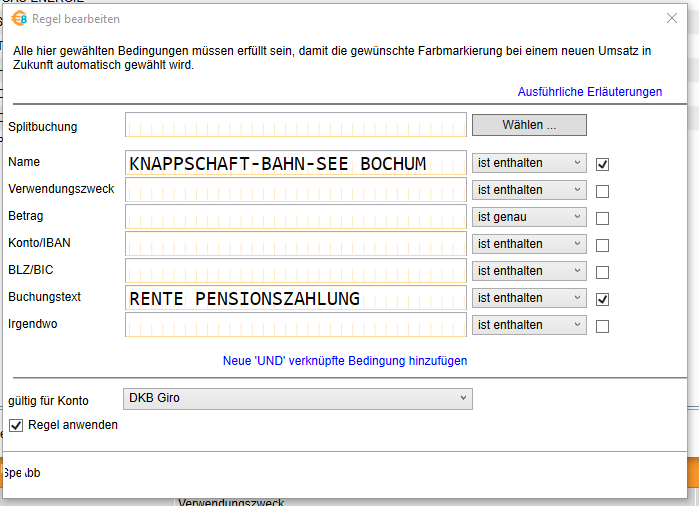Edit the Buchungstext field with RENTE PENSIONSZAHLUNG
The image size is (699, 506).
click(x=296, y=298)
